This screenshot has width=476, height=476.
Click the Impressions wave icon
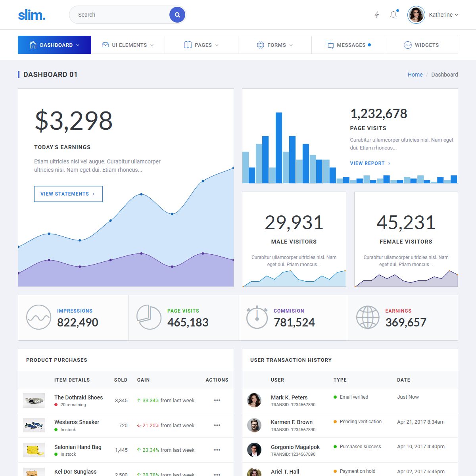38,317
